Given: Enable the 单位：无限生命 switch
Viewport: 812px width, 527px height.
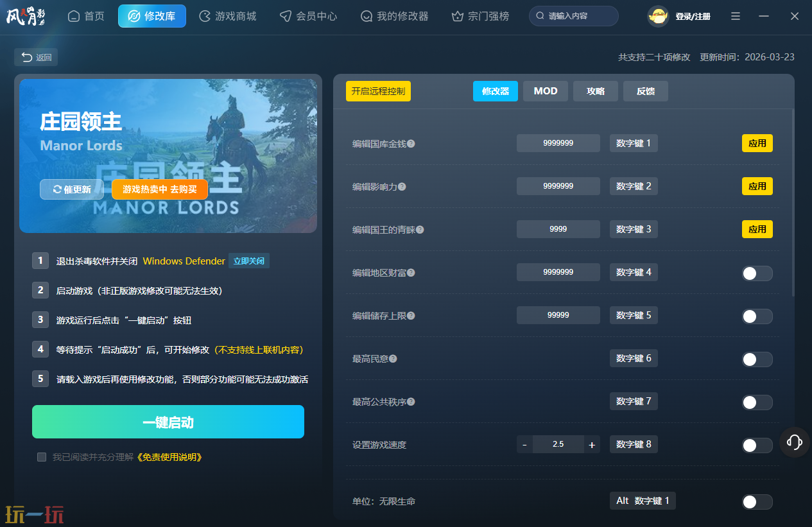Looking at the screenshot, I should pos(757,502).
